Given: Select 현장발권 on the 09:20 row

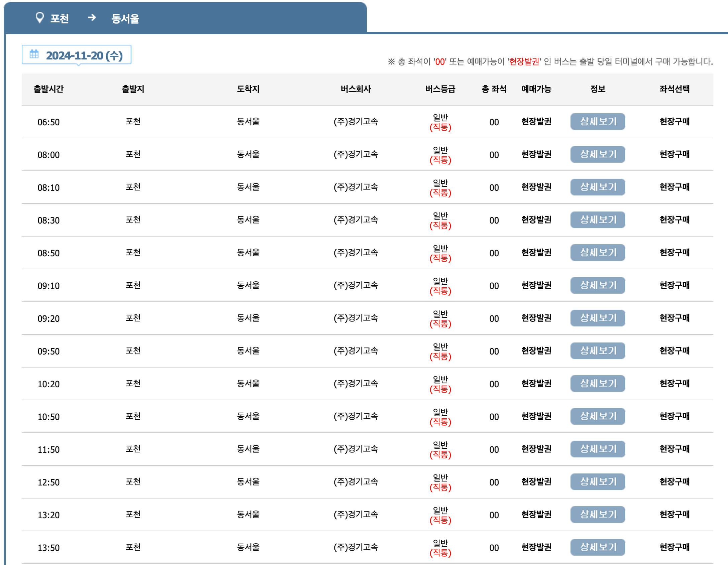Looking at the screenshot, I should tap(536, 318).
